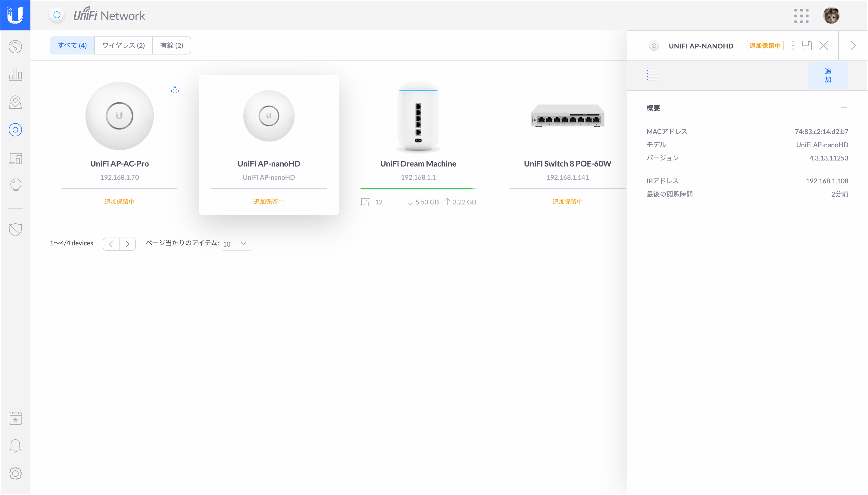This screenshot has height=495, width=868.
Task: Open the Clients sidebar icon
Action: click(x=15, y=158)
